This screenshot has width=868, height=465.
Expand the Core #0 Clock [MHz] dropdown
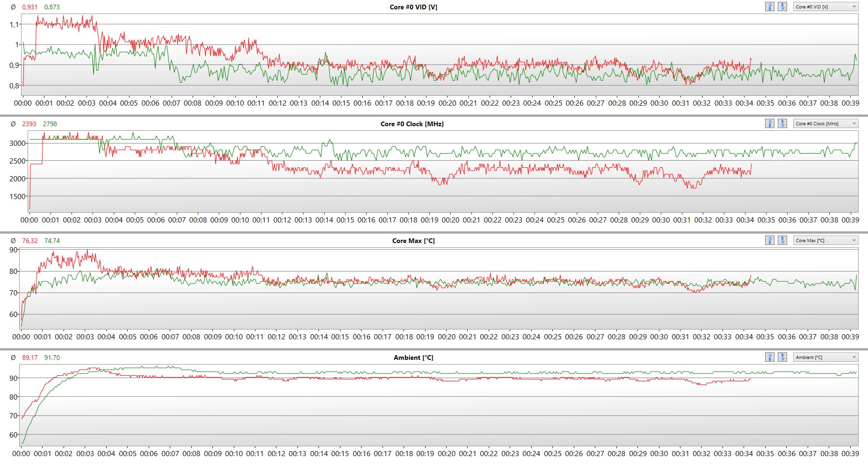(x=825, y=123)
